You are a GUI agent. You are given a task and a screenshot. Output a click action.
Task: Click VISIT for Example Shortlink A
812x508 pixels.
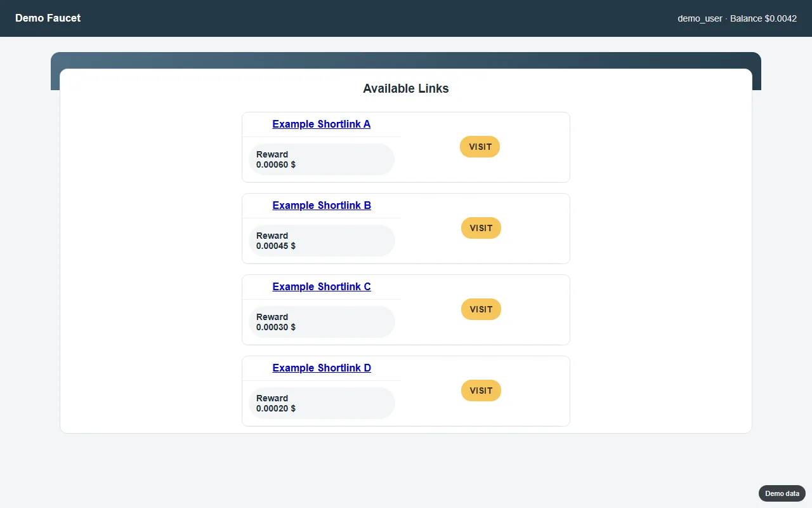click(x=480, y=147)
